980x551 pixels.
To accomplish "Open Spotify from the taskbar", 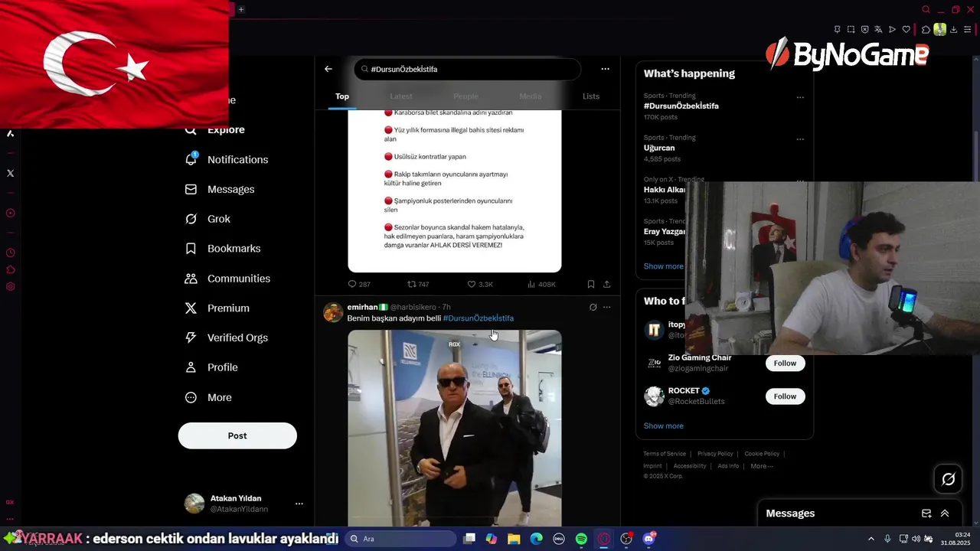I will pyautogui.click(x=581, y=539).
